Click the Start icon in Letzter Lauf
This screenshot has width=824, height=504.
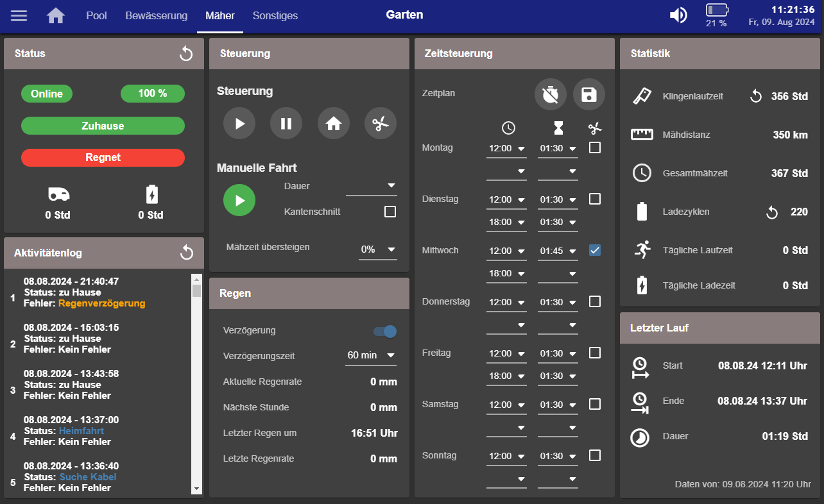(640, 367)
